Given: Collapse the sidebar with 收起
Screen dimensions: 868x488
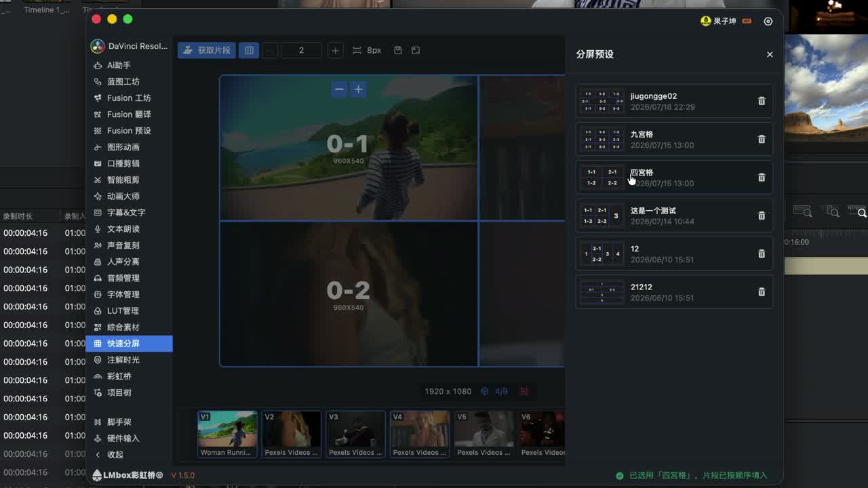Looking at the screenshot, I should [129, 455].
